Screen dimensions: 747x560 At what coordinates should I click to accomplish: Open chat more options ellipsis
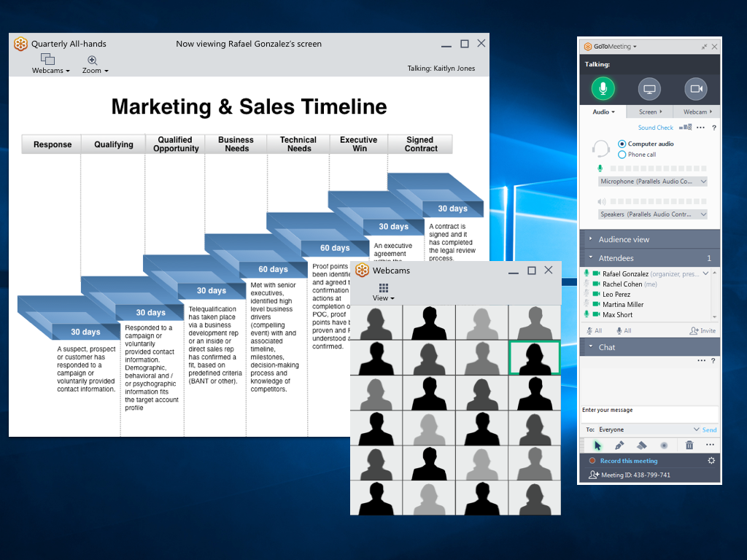[701, 360]
